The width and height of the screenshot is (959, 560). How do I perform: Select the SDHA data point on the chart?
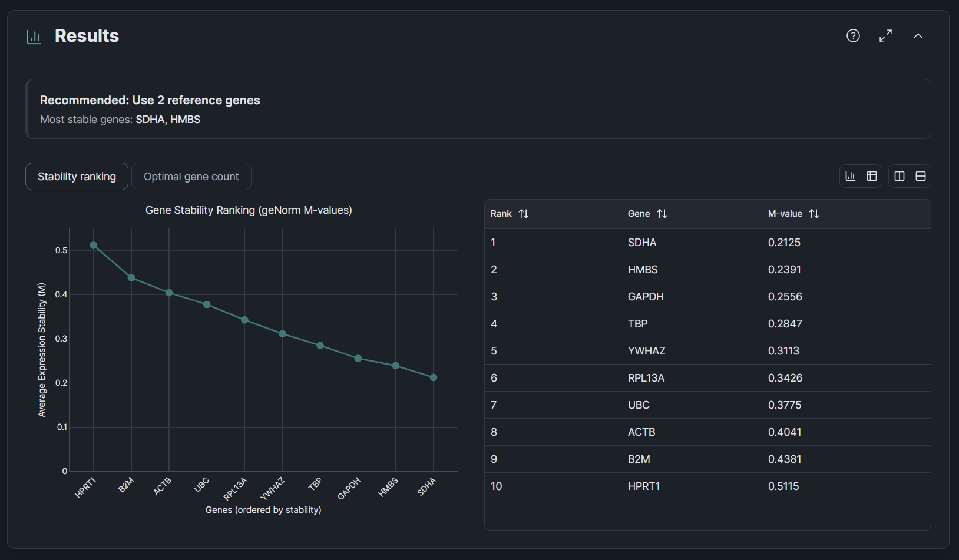(434, 377)
